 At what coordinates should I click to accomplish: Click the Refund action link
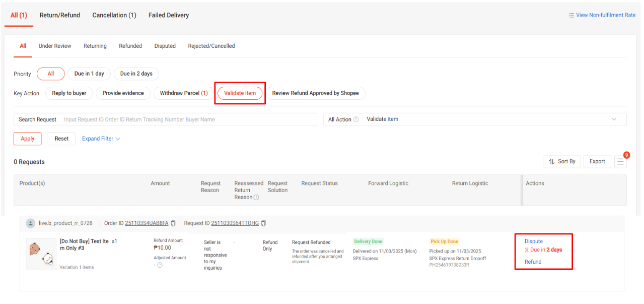pos(533,262)
